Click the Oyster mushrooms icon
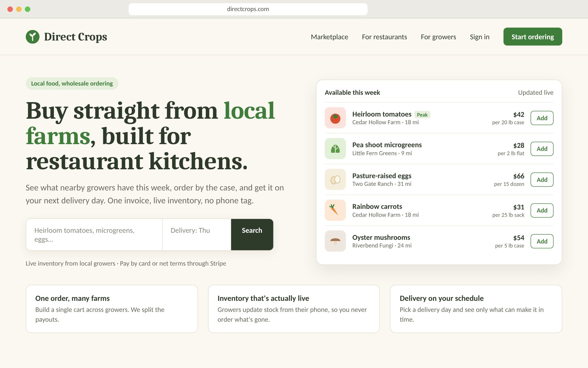 point(335,241)
